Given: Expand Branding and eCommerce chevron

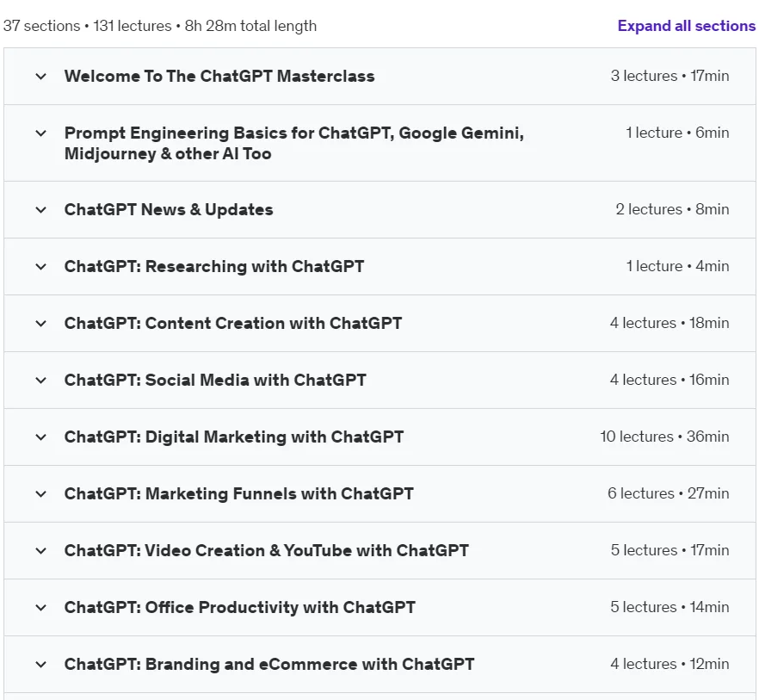Looking at the screenshot, I should [x=41, y=664].
